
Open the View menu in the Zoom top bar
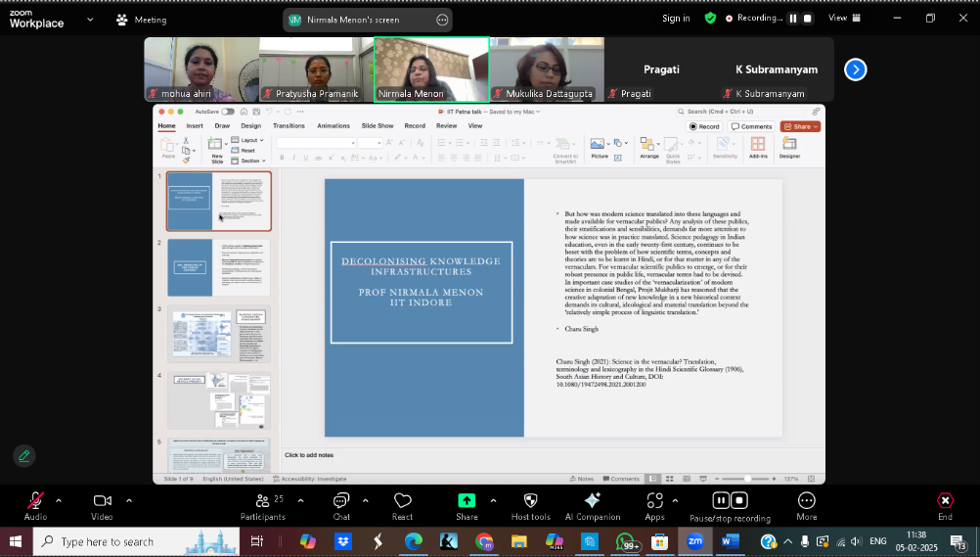(844, 19)
